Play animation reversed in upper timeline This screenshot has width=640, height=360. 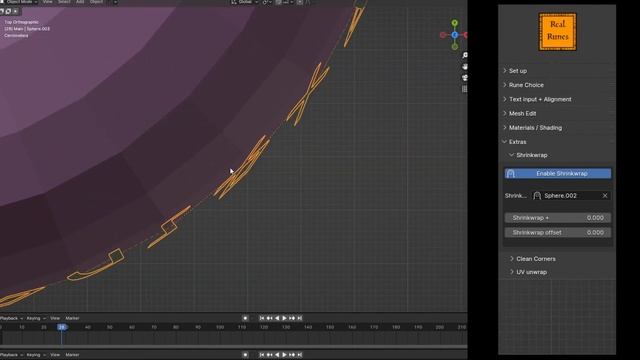277,318
